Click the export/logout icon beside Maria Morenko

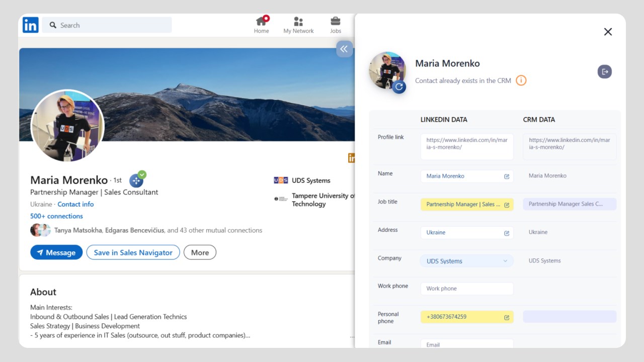(x=605, y=71)
